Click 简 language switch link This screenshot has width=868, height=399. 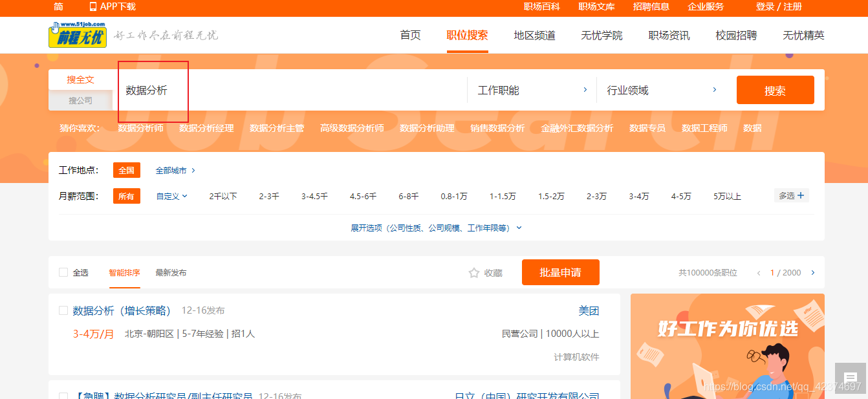(58, 6)
